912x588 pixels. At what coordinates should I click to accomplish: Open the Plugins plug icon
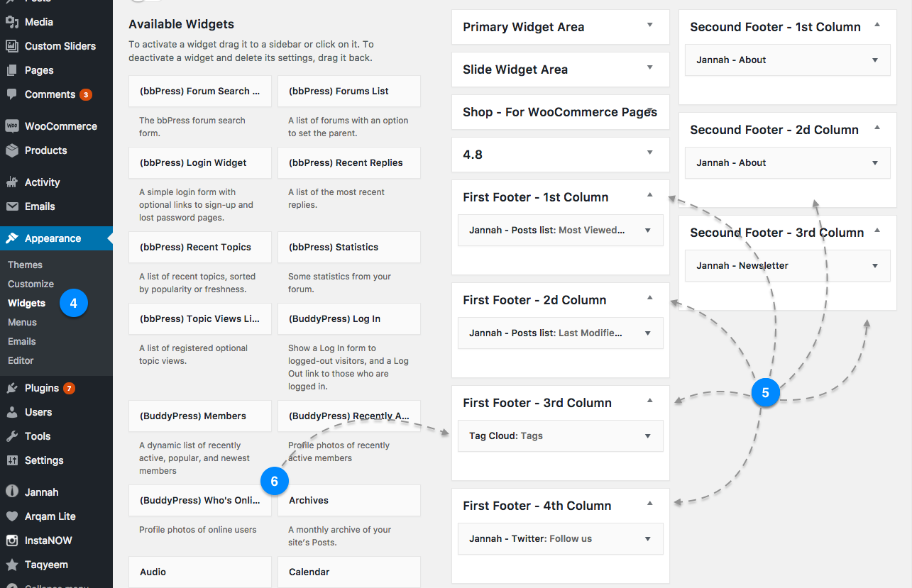pyautogui.click(x=12, y=388)
